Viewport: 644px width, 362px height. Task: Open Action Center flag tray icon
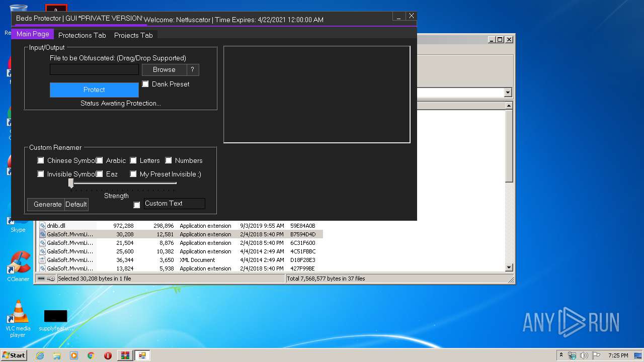click(596, 355)
